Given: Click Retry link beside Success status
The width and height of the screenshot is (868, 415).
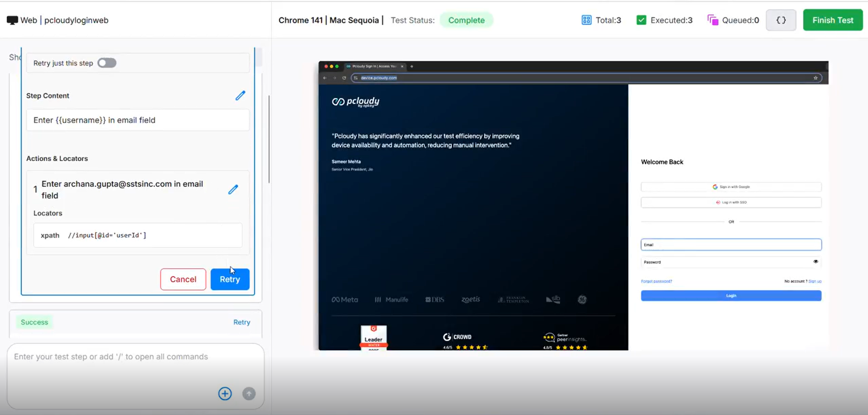Looking at the screenshot, I should point(241,322).
